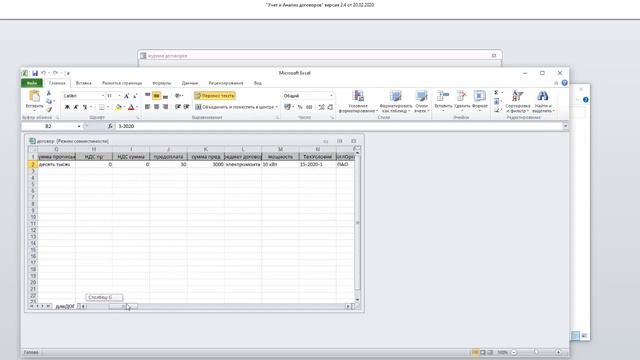Viewport: 640px width, 360px height.
Task: Click the horizontal scrollbar thumb of the sheet
Action: (x=123, y=306)
